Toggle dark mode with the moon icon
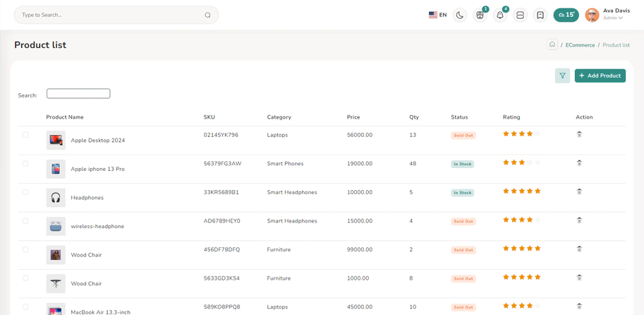Screen dimensions: 644x315 tap(460, 15)
